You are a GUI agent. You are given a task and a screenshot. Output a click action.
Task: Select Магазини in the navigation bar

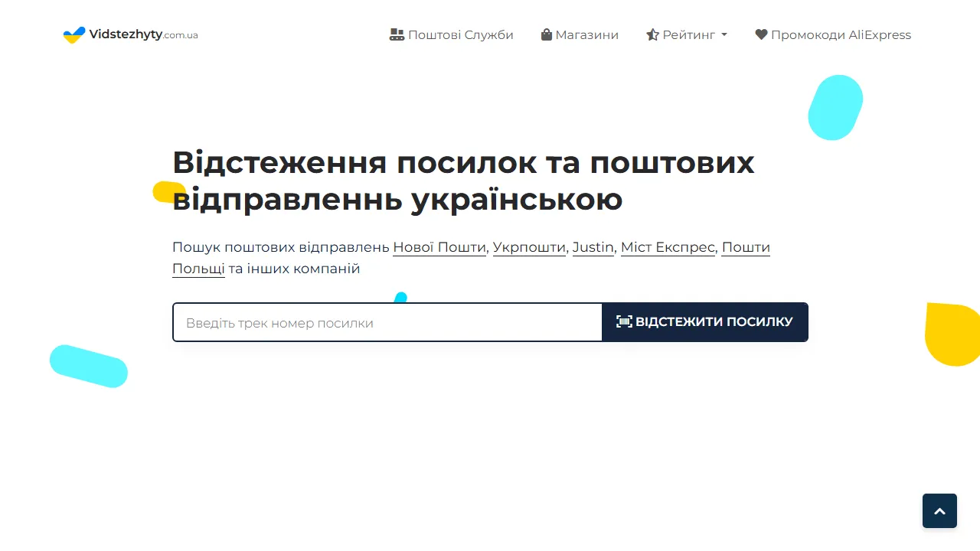pyautogui.click(x=588, y=34)
